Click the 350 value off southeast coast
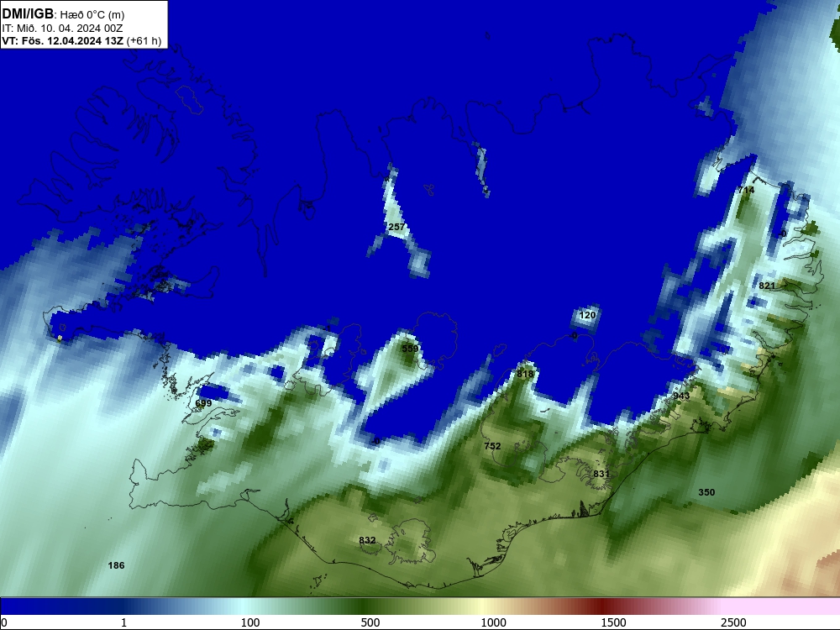This screenshot has height=630, width=840. pos(706,492)
